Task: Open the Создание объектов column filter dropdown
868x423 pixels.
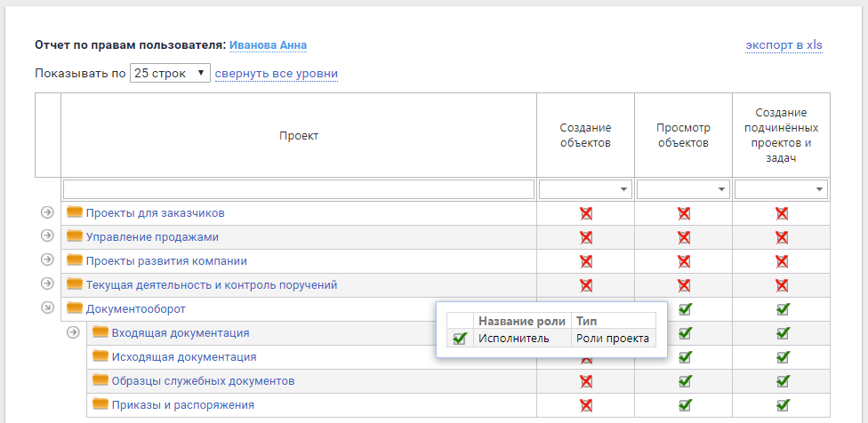Action: point(585,189)
